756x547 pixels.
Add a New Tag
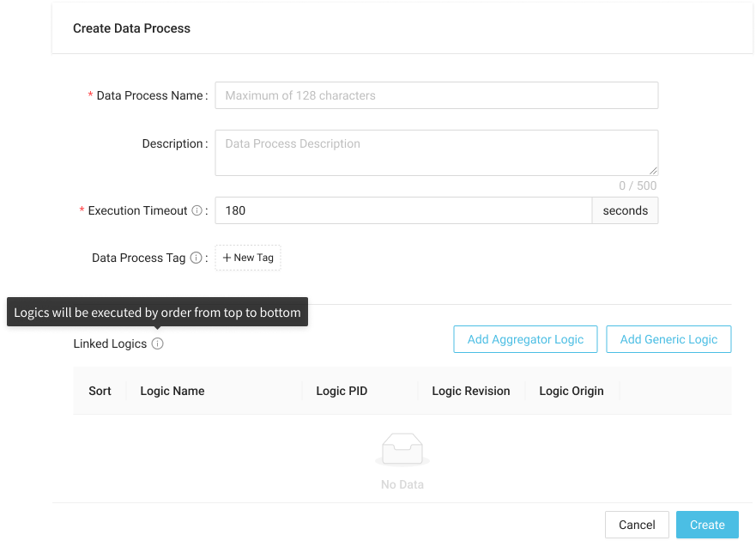[x=248, y=258]
